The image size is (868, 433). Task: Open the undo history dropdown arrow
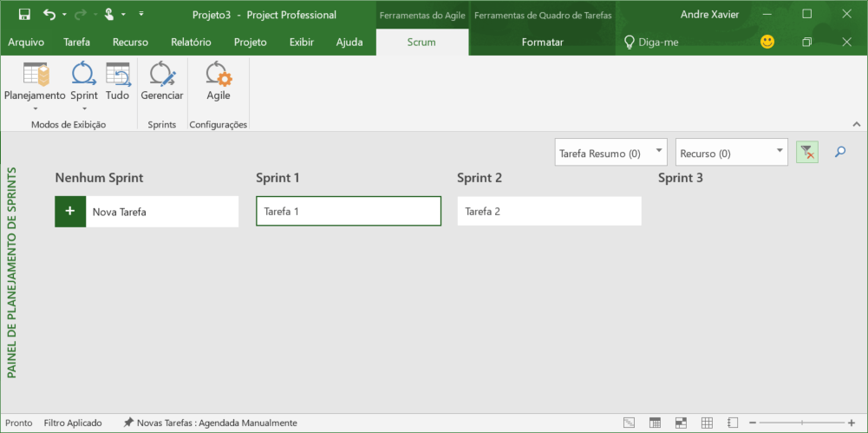(64, 14)
